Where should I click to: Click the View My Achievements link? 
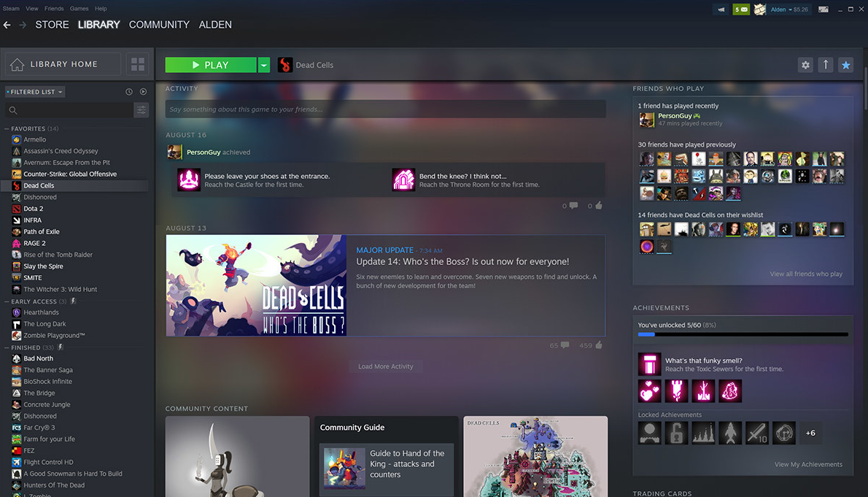click(808, 464)
